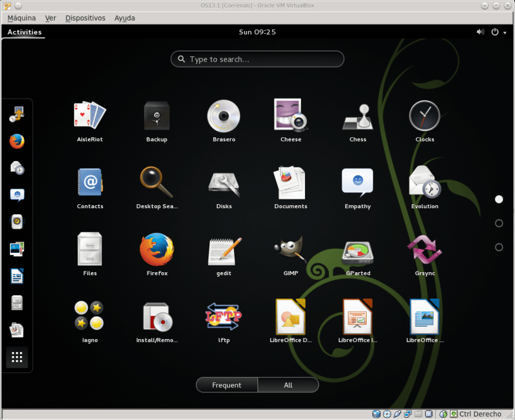This screenshot has width=515, height=420.
Task: Launch the lftp application
Action: 223,317
